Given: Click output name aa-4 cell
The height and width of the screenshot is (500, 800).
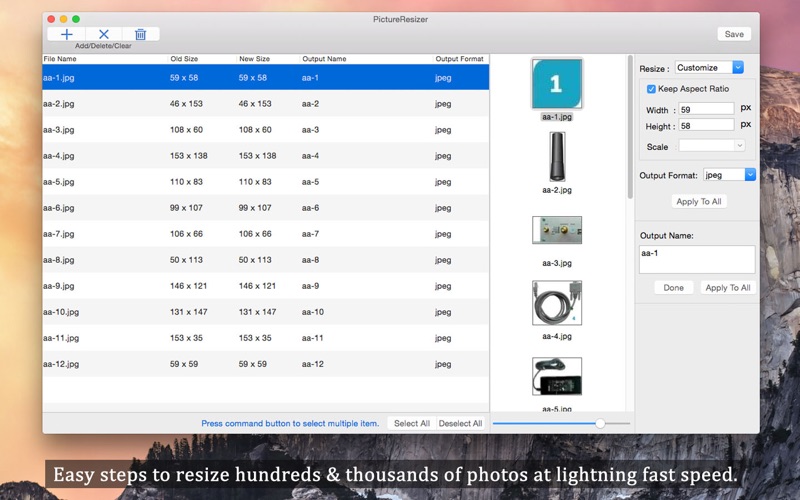Looking at the screenshot, I should point(310,156).
